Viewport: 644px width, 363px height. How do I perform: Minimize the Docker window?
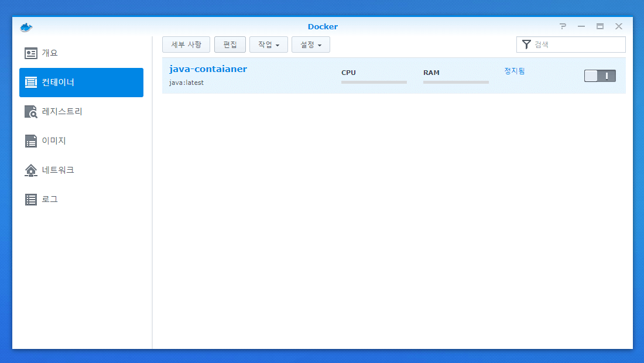581,26
